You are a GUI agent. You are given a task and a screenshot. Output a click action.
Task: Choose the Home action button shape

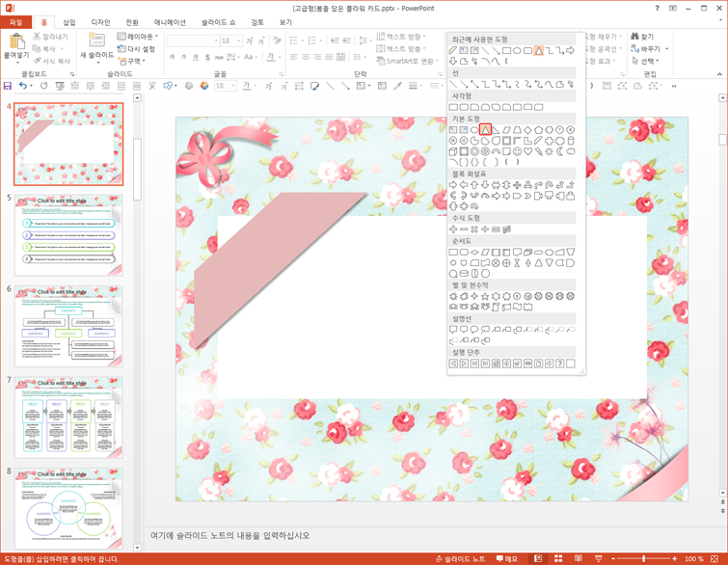pyautogui.click(x=496, y=363)
